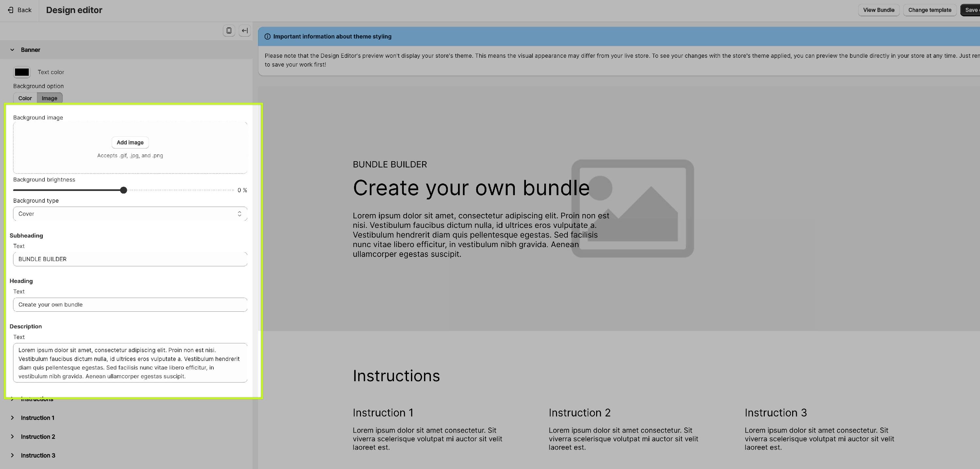Click the Change template button
Screen dimensions: 980x469
[929, 10]
